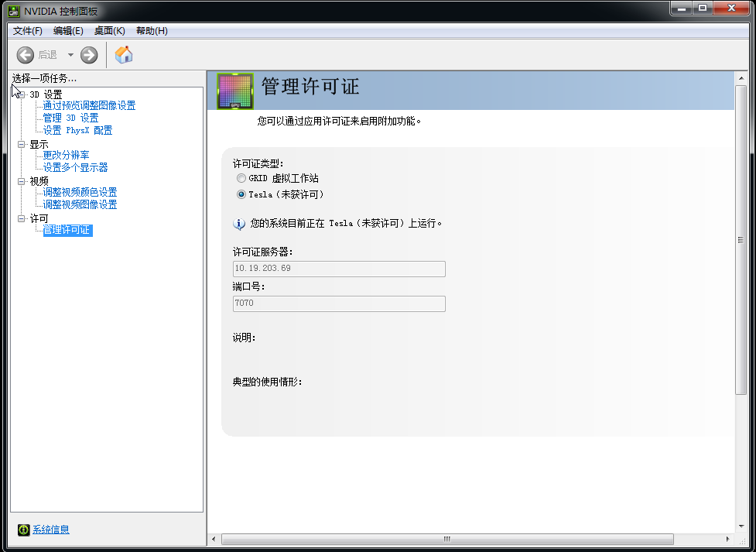756x552 pixels.
Task: Collapse the 3D 设置 tree section
Action: [x=21, y=94]
